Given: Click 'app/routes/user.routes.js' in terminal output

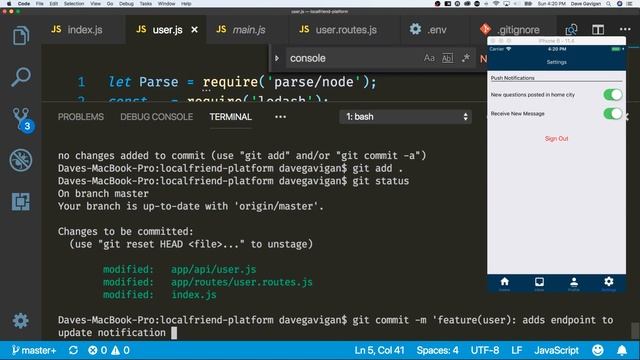Looking at the screenshot, I should (x=242, y=282).
